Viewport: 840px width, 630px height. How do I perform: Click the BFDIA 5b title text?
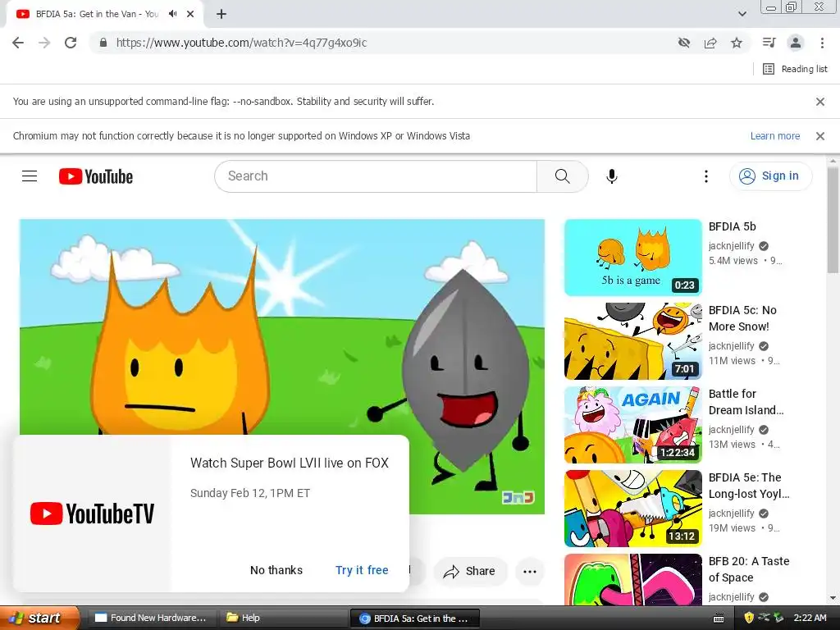[732, 226]
